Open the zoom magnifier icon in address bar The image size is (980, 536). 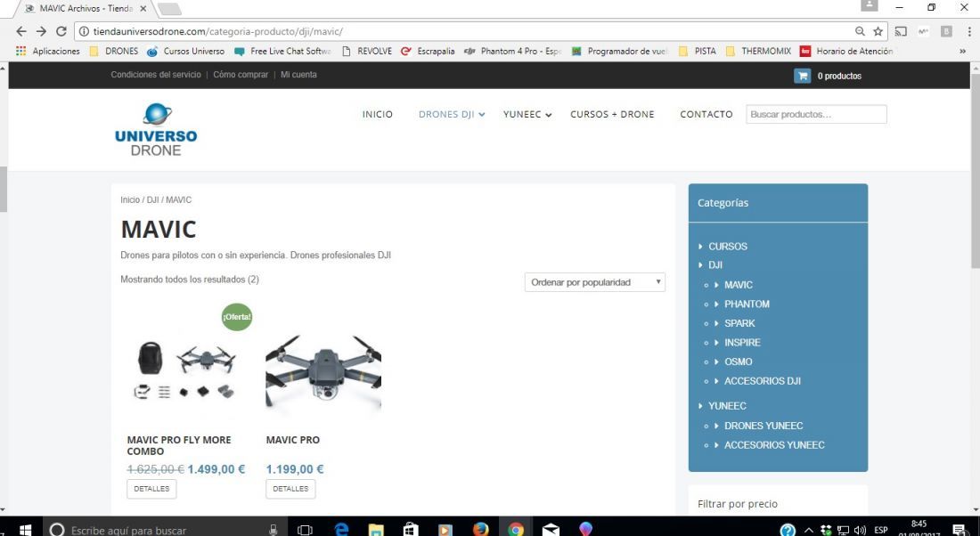coord(860,31)
